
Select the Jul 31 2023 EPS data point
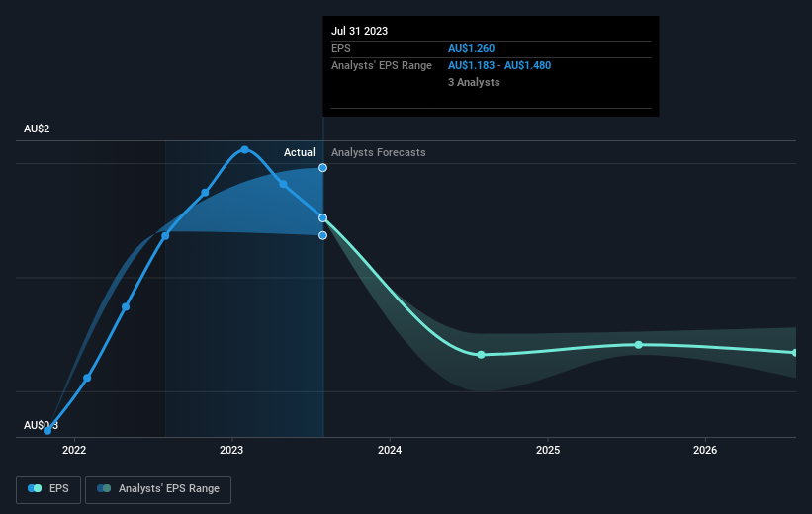[x=322, y=217]
